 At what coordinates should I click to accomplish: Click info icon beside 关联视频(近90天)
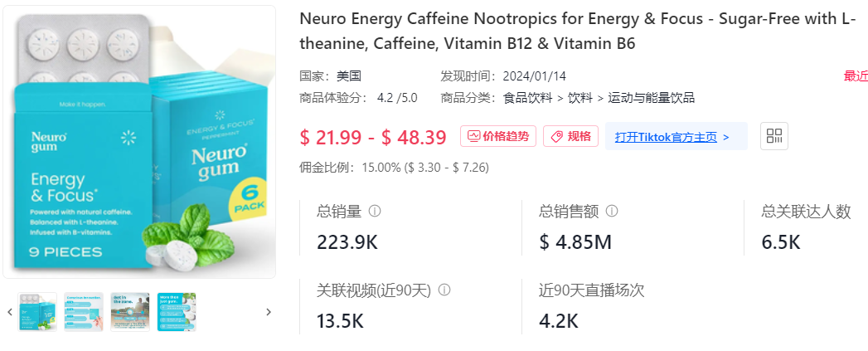[x=444, y=290]
